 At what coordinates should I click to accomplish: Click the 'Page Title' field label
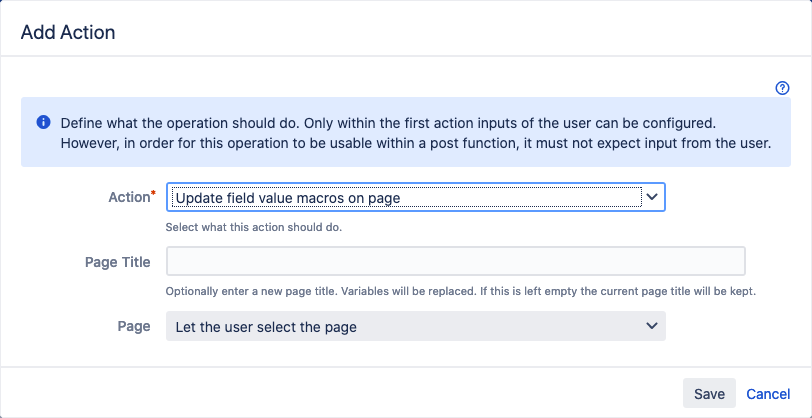[118, 262]
